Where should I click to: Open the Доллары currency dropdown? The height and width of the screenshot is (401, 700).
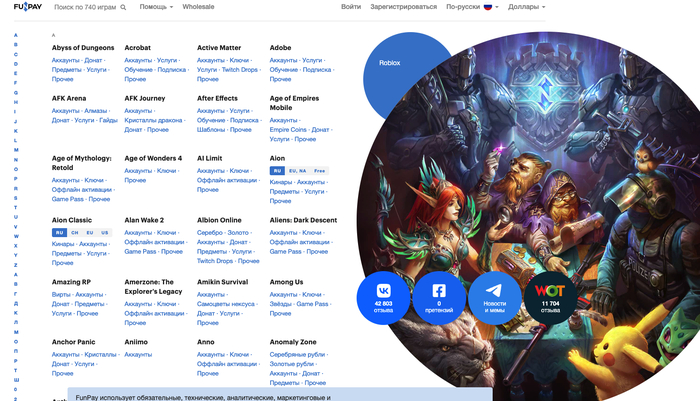point(526,7)
